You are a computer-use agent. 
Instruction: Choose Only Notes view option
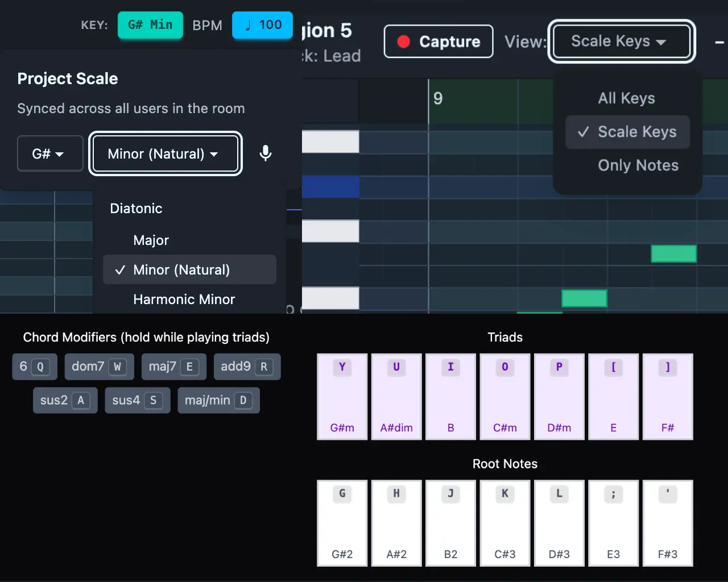[627, 165]
